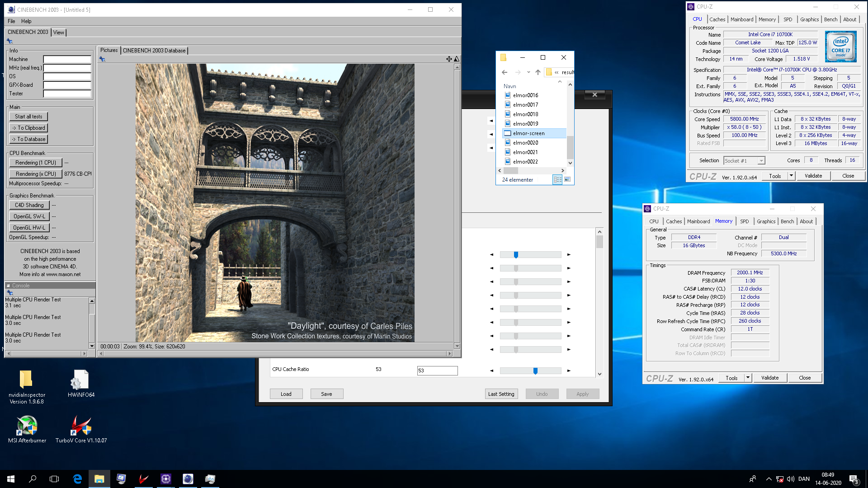Select CINEBENCH icon in taskbar
This screenshot has height=488, width=868.
(188, 479)
